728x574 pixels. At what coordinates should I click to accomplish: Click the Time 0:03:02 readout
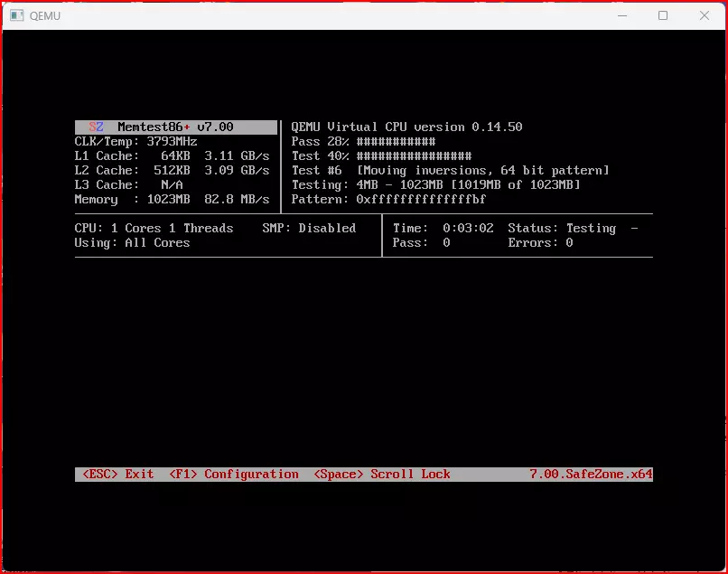point(443,228)
